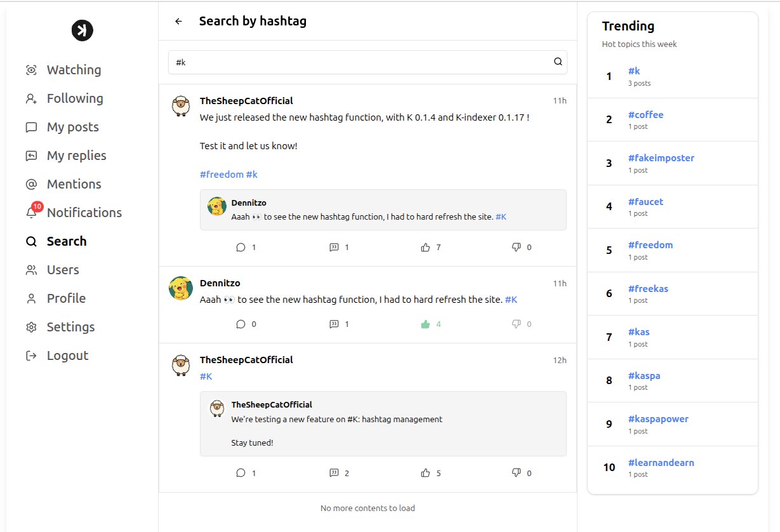The height and width of the screenshot is (532, 780).
Task: Like the first TheSheepCatOfficial post
Action: [x=425, y=247]
